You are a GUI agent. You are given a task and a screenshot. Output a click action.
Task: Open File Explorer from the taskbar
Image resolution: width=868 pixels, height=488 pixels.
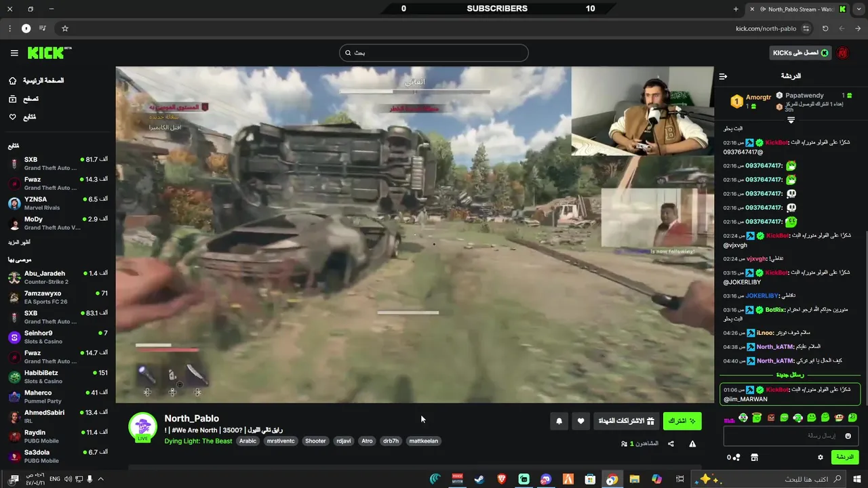(x=634, y=479)
